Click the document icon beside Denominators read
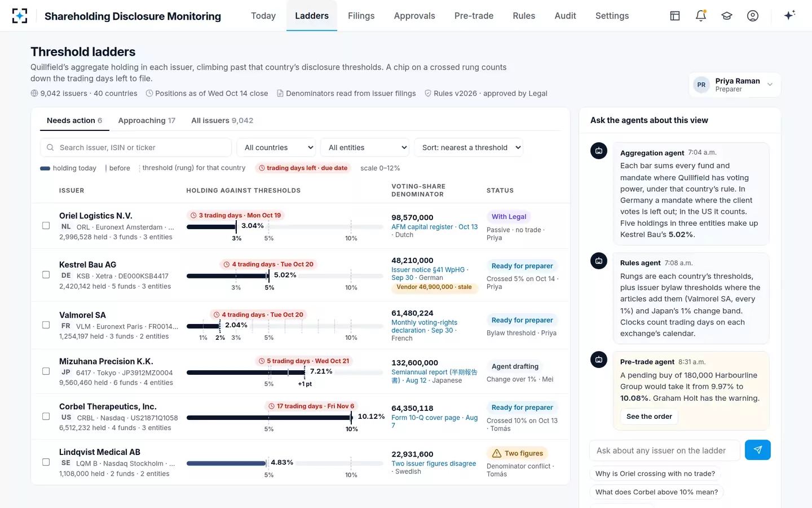This screenshot has height=508, width=812. (x=280, y=93)
